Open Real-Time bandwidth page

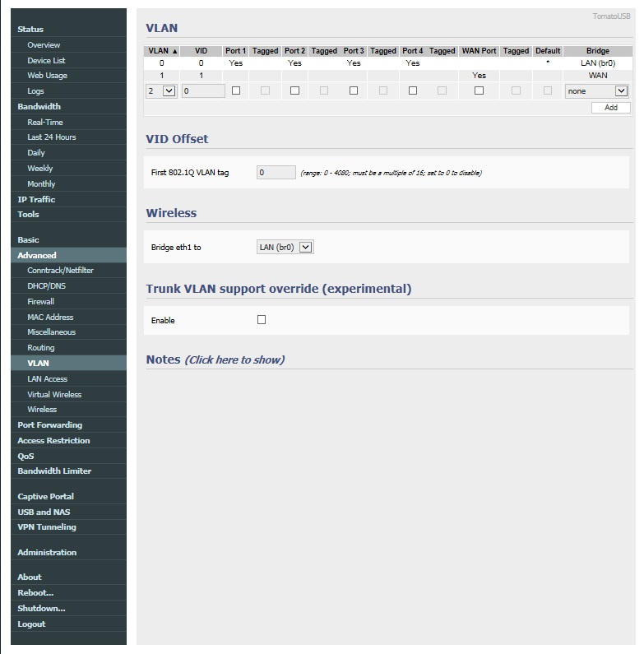[45, 123]
